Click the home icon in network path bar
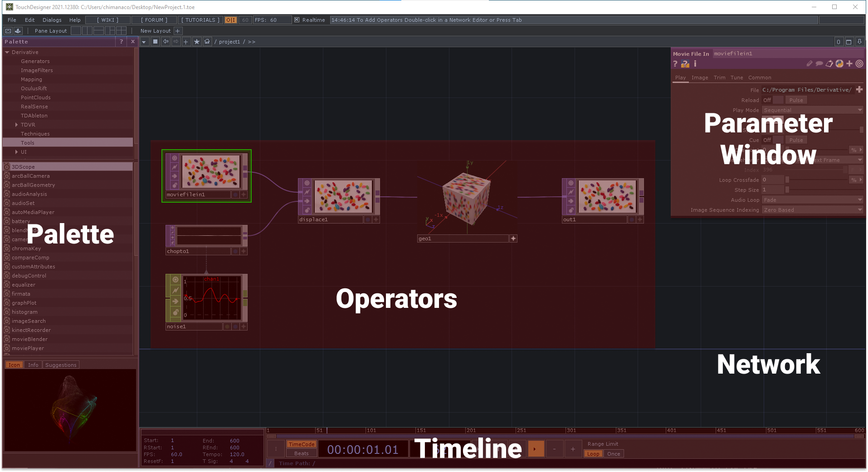 pos(207,42)
